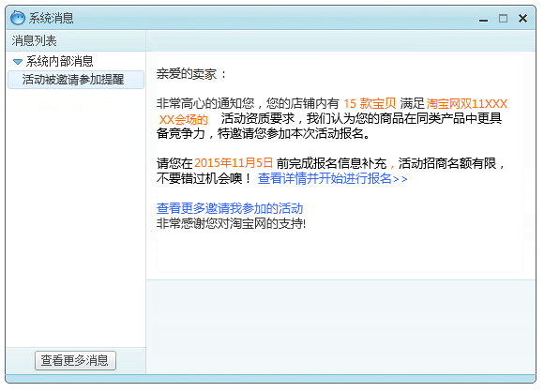
Task: Close the 系统消息 window
Action: coord(522,19)
